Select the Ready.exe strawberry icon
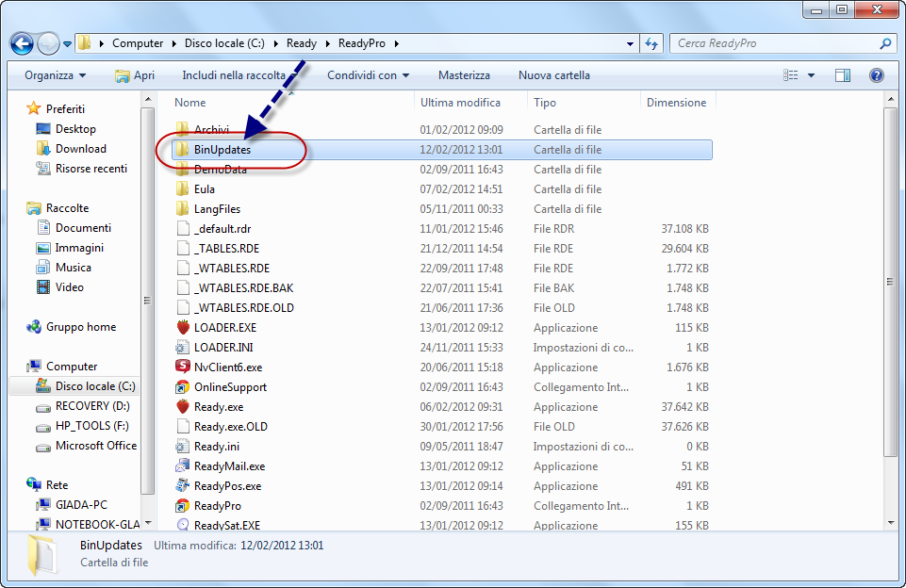This screenshot has height=588, width=906. tap(183, 407)
